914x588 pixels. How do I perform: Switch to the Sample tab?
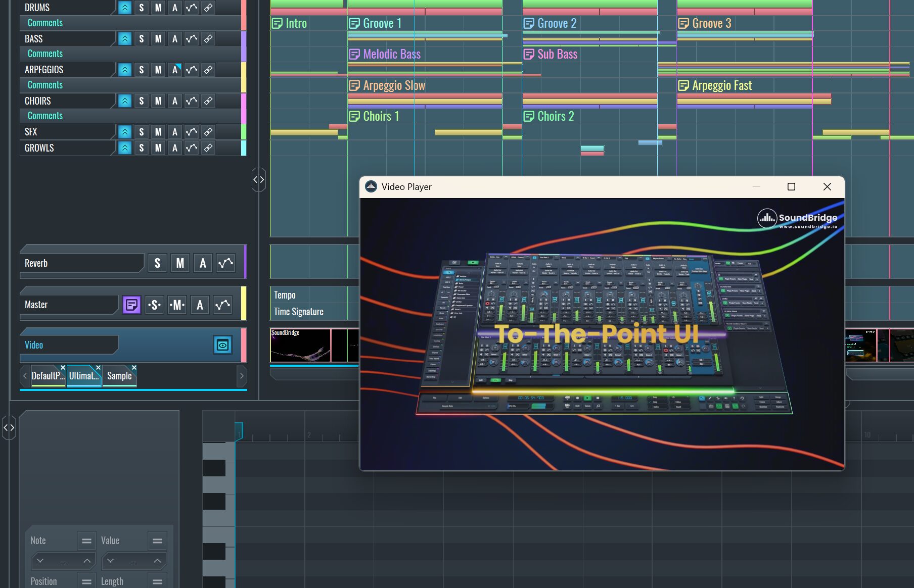(119, 376)
